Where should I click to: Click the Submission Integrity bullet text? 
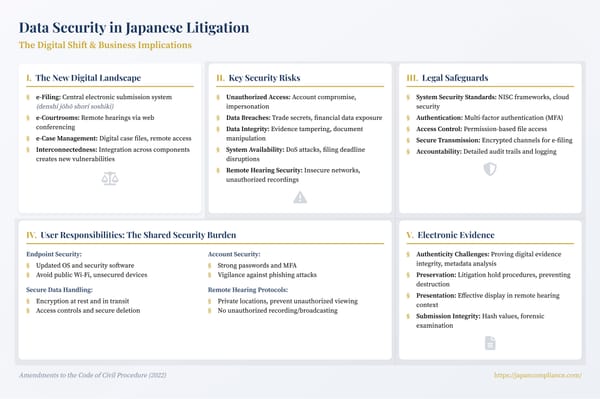coord(480,321)
